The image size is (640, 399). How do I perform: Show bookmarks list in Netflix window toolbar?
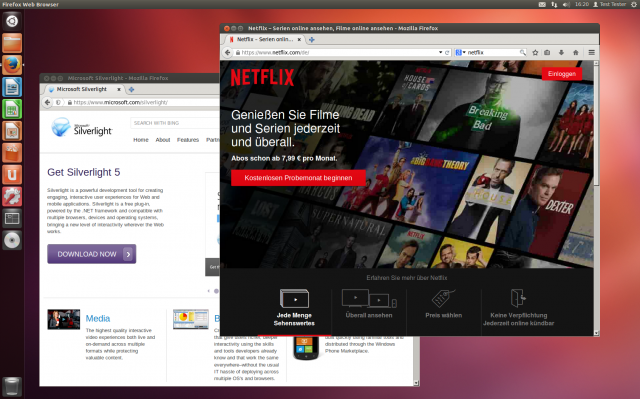[547, 52]
